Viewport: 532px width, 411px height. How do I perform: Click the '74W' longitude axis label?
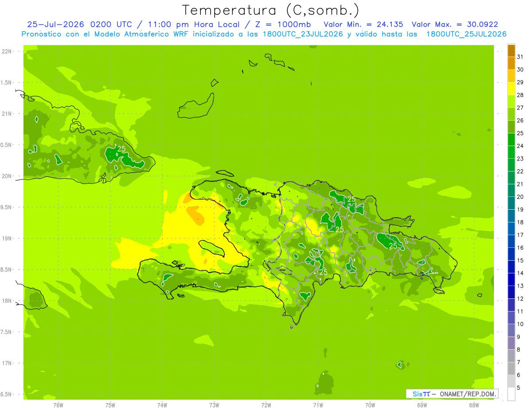click(x=162, y=405)
